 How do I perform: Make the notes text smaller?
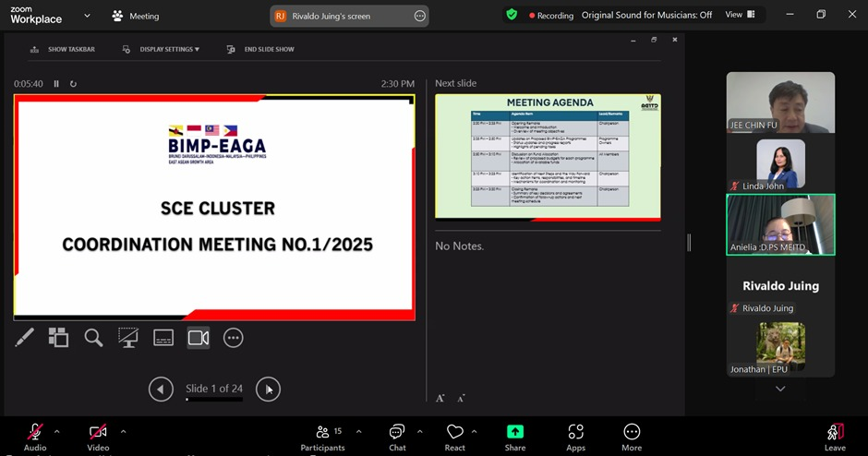pos(461,398)
